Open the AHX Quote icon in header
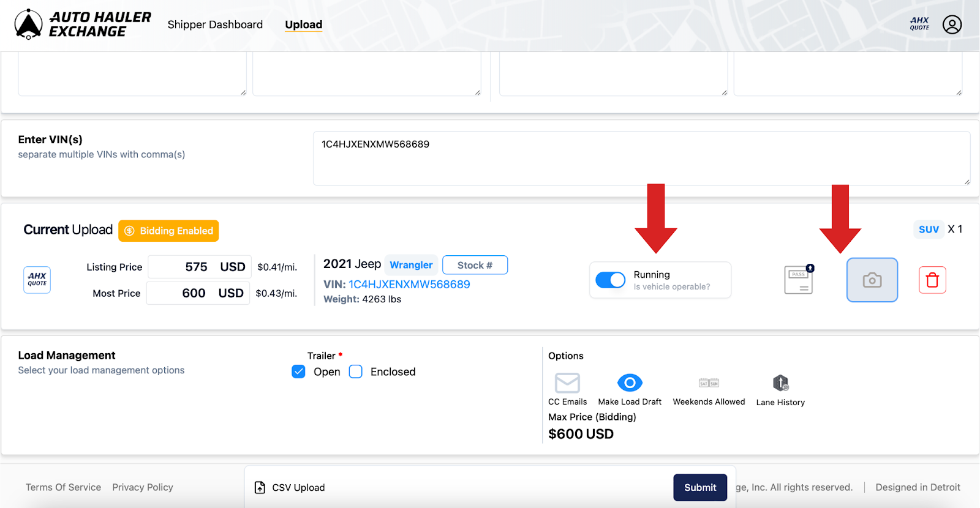980x508 pixels. [x=919, y=24]
